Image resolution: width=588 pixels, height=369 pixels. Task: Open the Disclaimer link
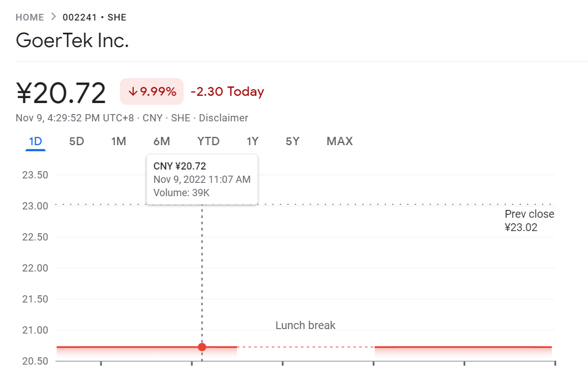click(224, 118)
